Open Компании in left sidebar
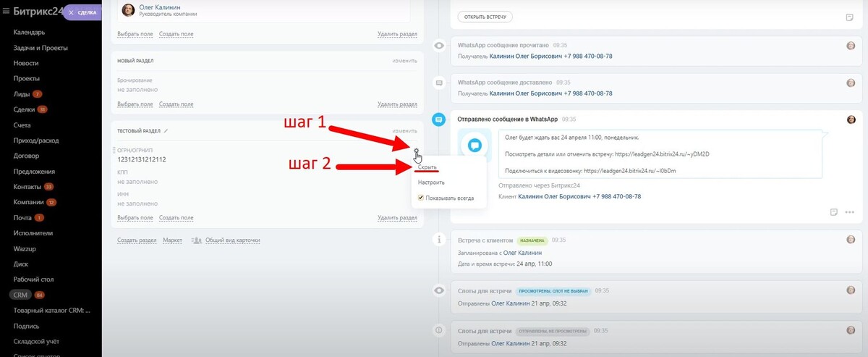The width and height of the screenshot is (868, 357). point(29,202)
